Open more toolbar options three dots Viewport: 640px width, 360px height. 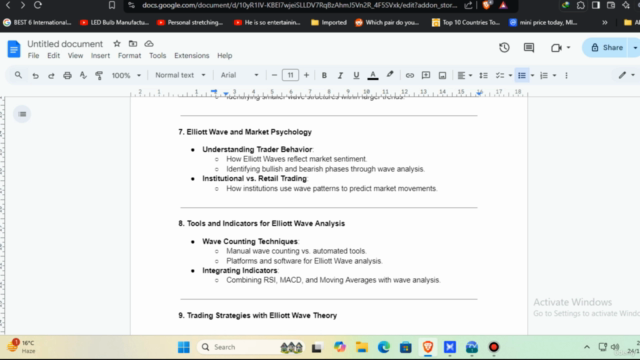coord(566,76)
